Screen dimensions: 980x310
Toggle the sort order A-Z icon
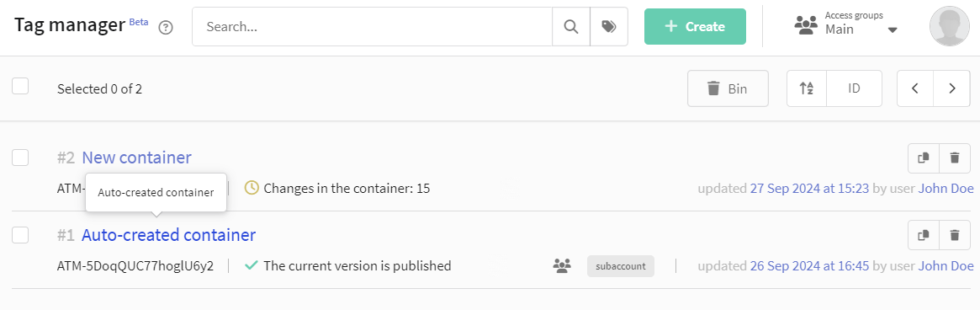tap(806, 88)
